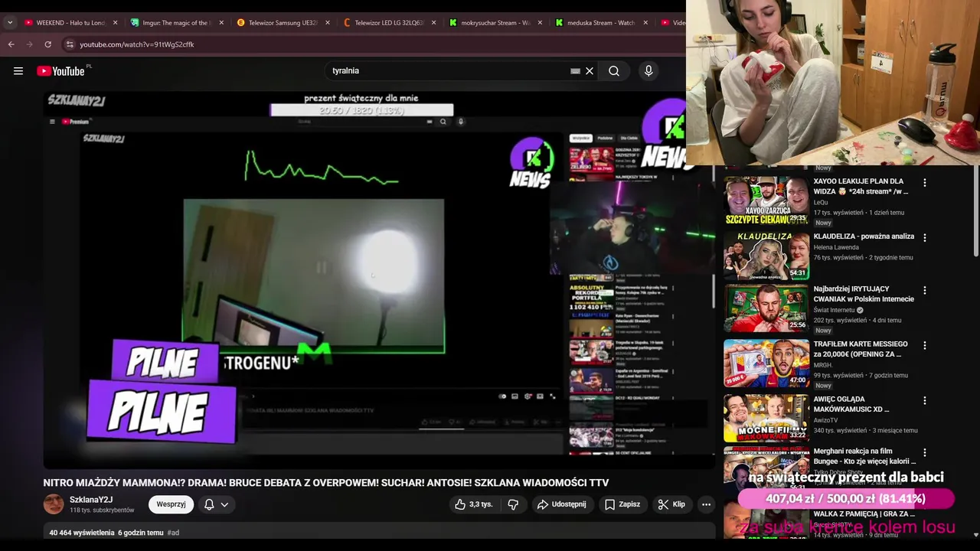Close the Telewizor LED LG tab

[433, 23]
